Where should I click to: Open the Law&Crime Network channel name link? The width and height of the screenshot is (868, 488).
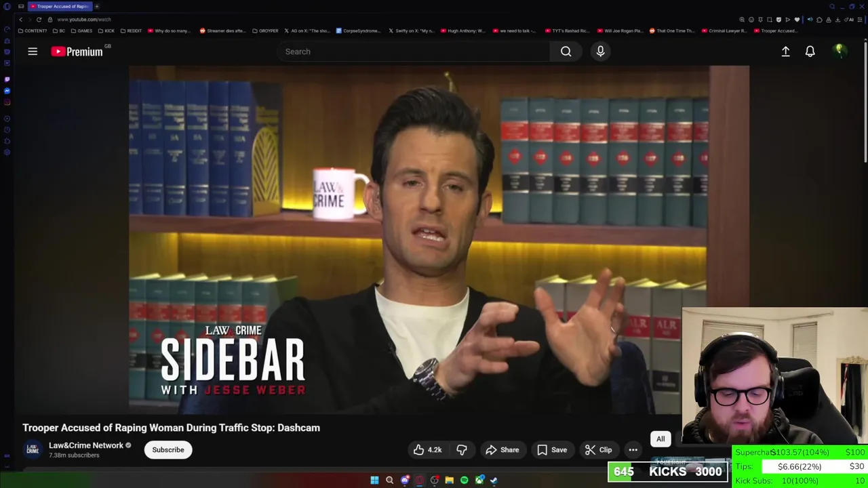(x=86, y=445)
